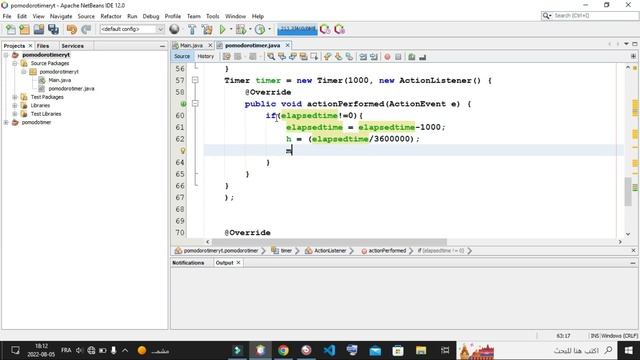Screen dimensions: 640x360
Task: Open the Debug menu
Action: tap(151, 16)
